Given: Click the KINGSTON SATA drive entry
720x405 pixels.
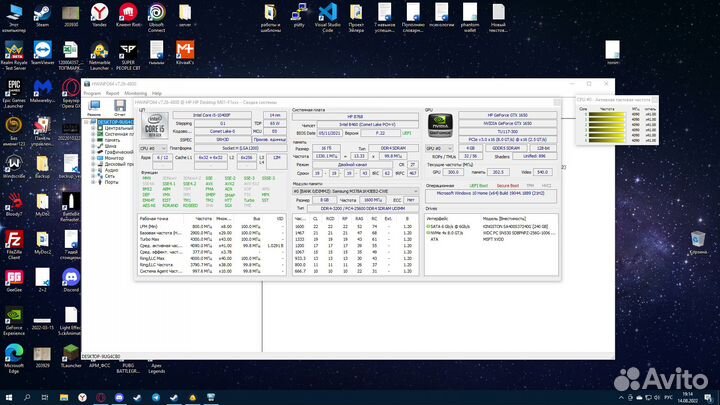Looking at the screenshot, I should (x=491, y=226).
